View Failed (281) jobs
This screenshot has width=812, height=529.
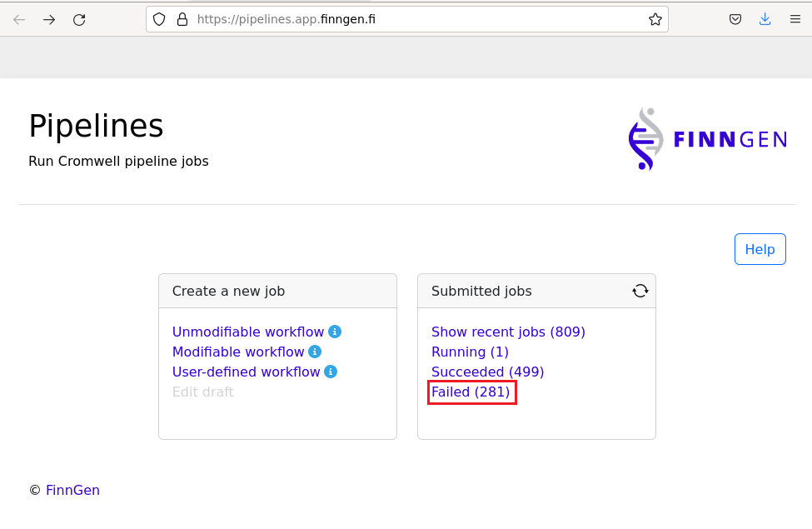click(x=471, y=392)
